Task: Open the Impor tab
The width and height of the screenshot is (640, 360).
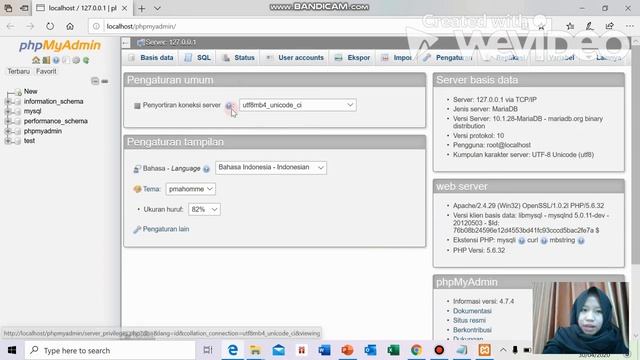Action: 397,58
